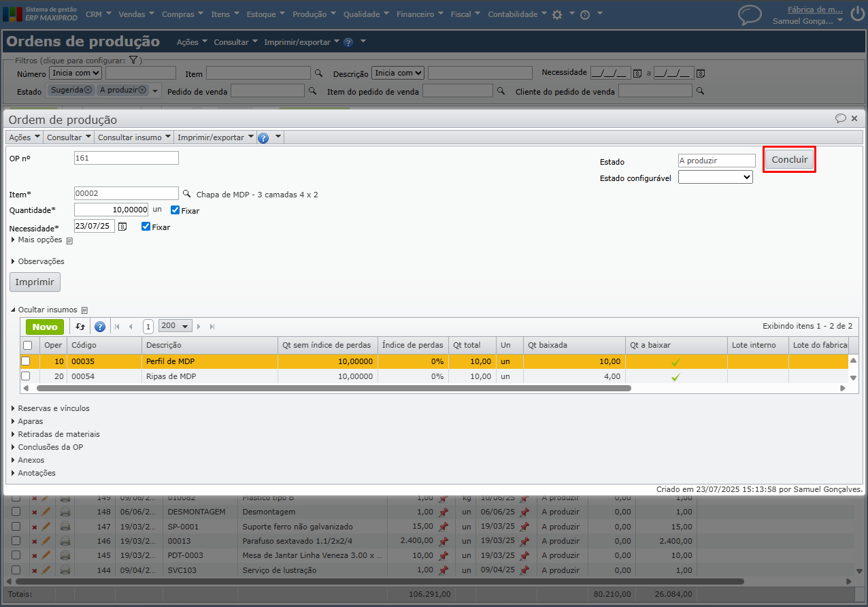Click the Concluir button
The height and width of the screenshot is (607, 868).
click(x=789, y=160)
